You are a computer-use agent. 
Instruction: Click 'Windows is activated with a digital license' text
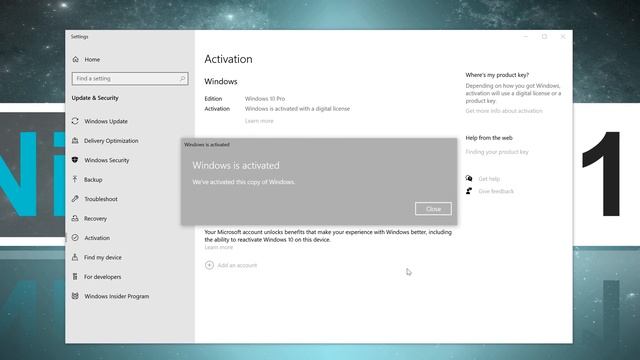[297, 109]
